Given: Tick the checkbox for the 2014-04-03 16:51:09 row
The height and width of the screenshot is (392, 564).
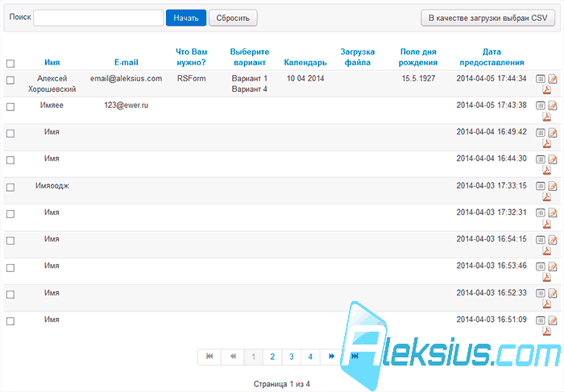Looking at the screenshot, I should (x=10, y=321).
